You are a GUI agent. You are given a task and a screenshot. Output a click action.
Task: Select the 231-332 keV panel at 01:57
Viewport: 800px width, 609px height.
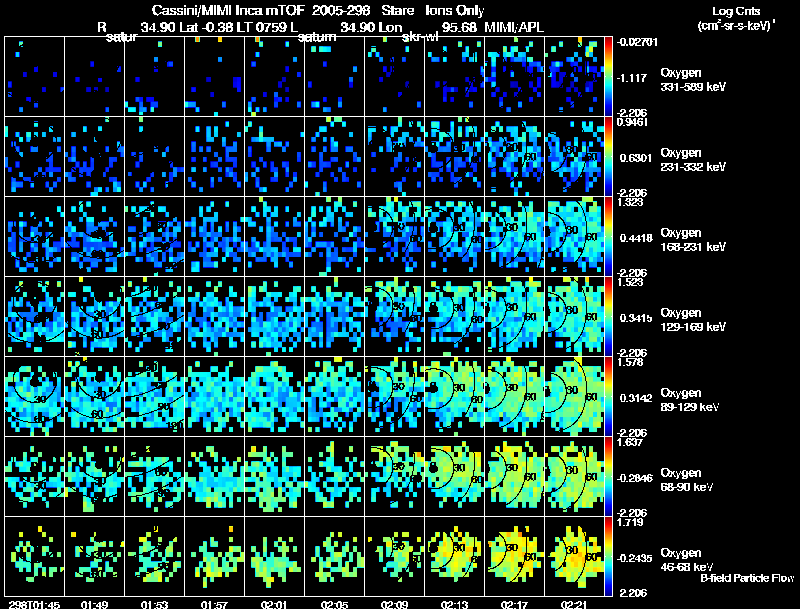[x=214, y=157]
